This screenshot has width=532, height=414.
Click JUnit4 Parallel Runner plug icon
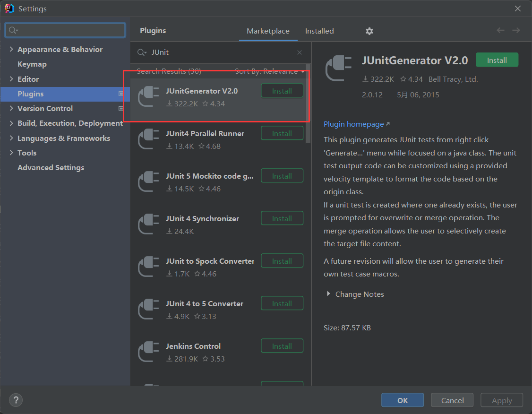point(149,139)
